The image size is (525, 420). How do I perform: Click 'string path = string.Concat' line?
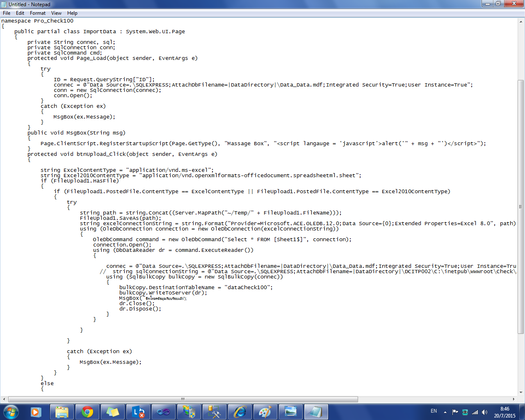[x=211, y=213]
